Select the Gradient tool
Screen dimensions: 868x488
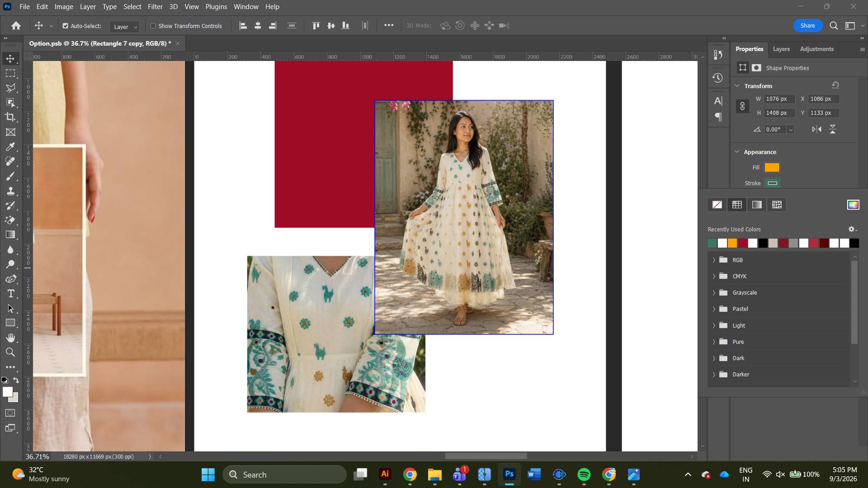[x=10, y=235]
